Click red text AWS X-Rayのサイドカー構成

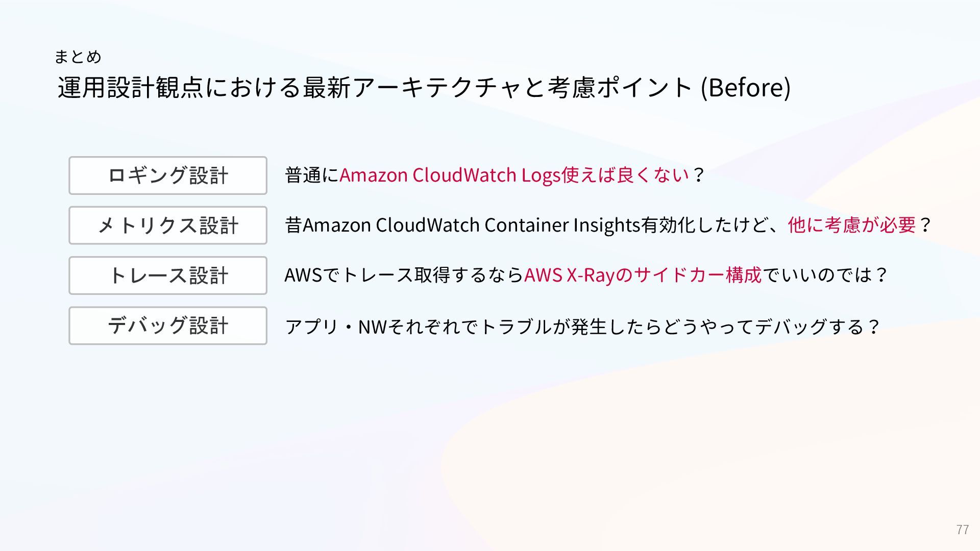643,275
